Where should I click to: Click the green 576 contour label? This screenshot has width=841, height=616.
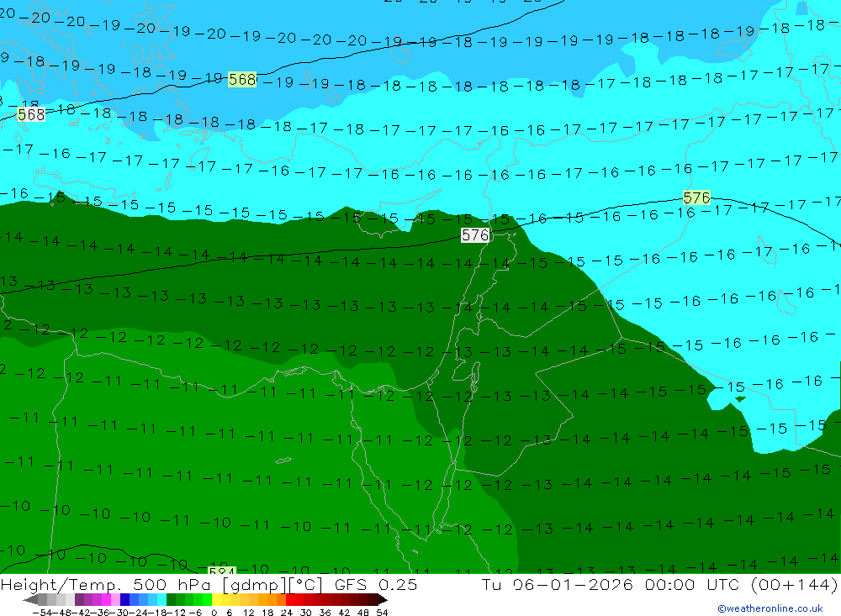pyautogui.click(x=696, y=197)
